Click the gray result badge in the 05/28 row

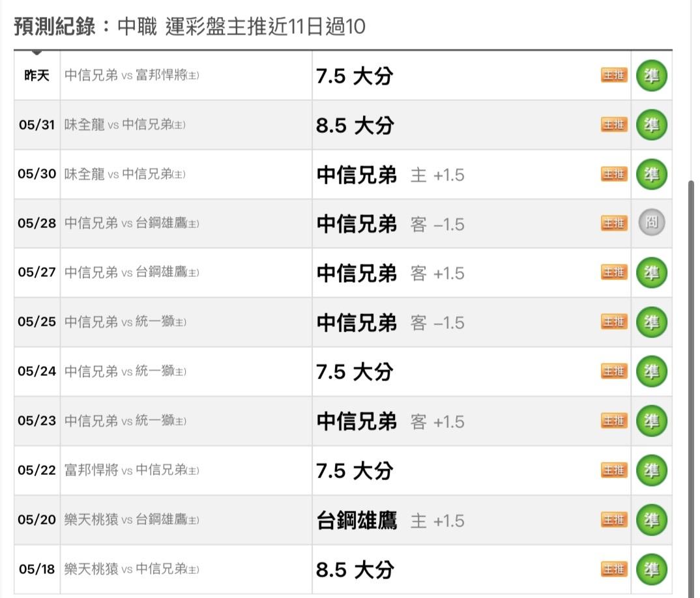651,223
